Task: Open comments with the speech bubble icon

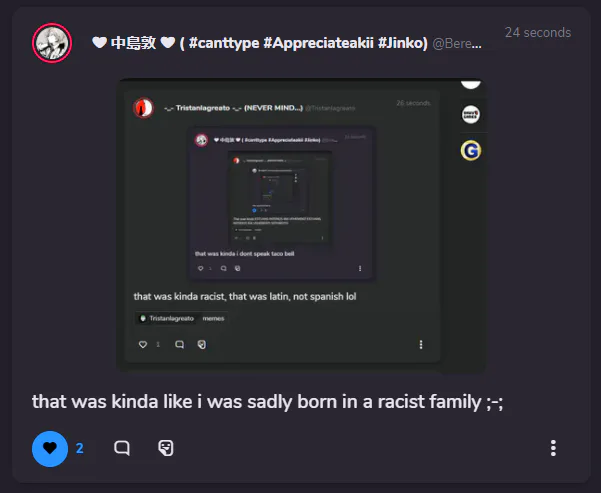Action: point(122,448)
